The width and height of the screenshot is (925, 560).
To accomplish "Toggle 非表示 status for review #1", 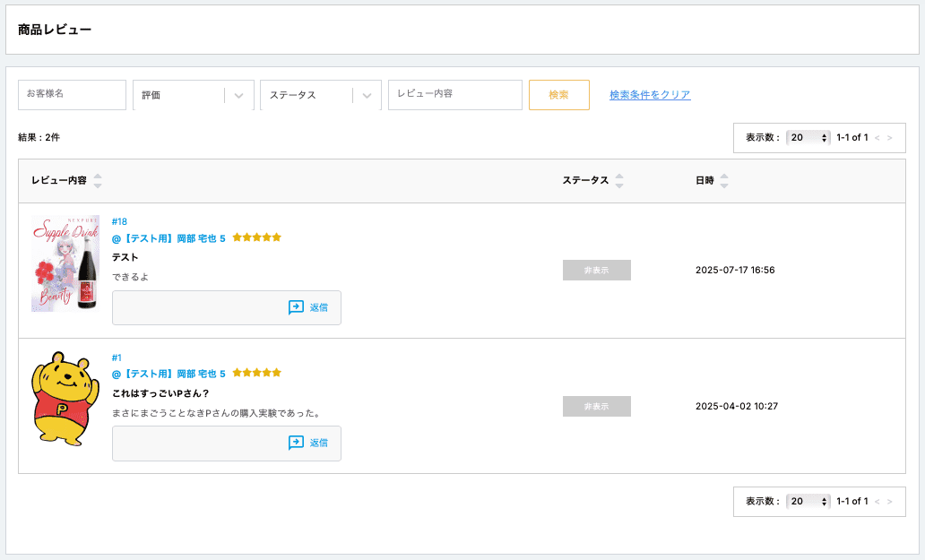I will pos(596,406).
